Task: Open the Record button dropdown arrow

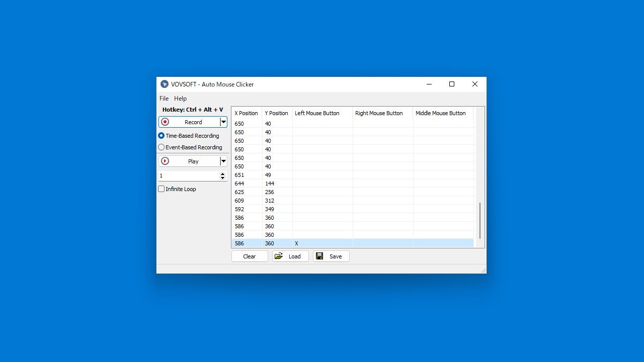Action: coord(224,122)
